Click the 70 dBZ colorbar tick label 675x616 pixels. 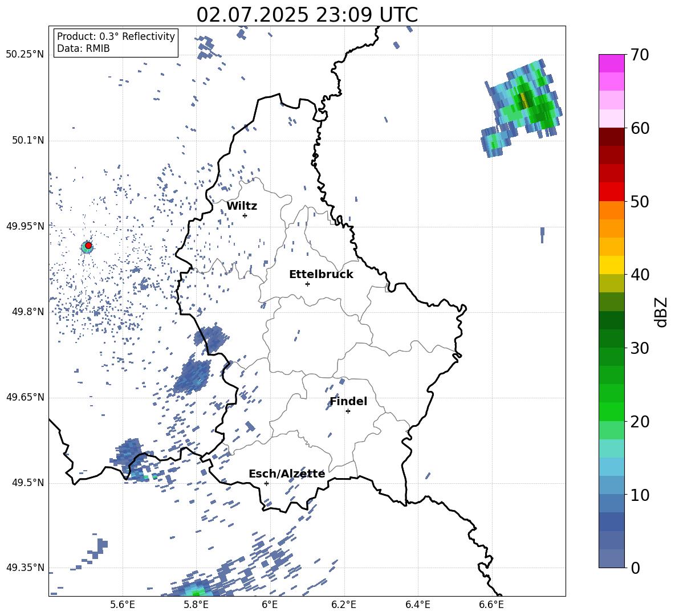pyautogui.click(x=640, y=55)
